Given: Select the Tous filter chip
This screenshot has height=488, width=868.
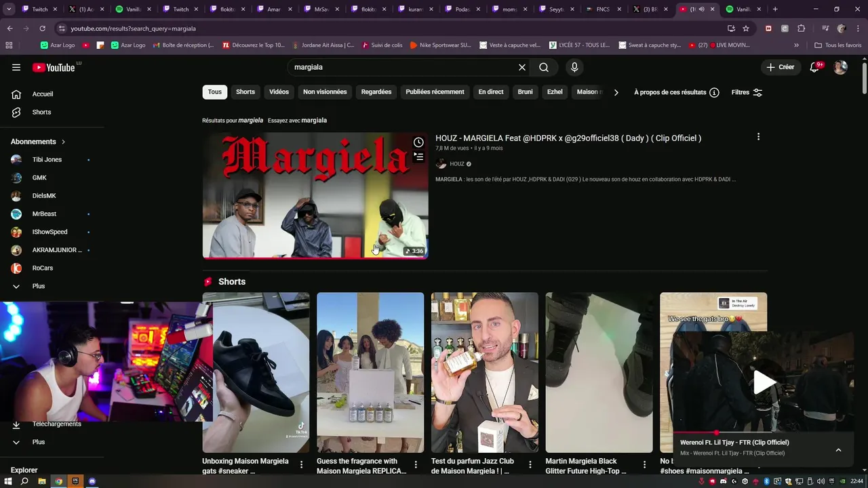Looking at the screenshot, I should coord(215,92).
